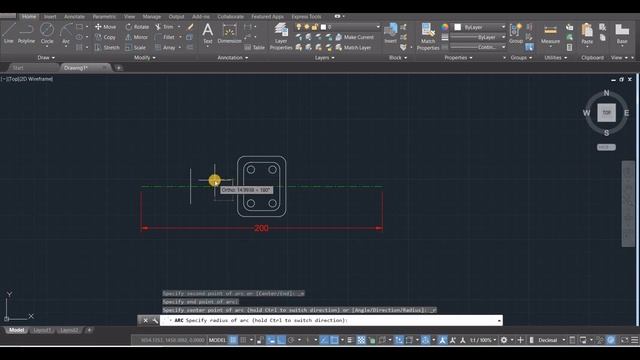Toggle transparency display in status bar
This screenshot has width=640, height=360.
click(361, 340)
